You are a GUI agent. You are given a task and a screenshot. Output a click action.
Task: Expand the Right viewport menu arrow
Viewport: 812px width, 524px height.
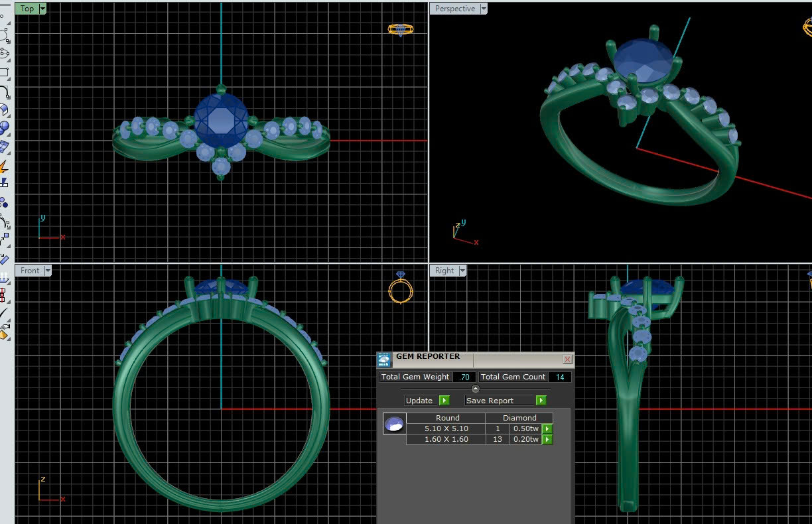point(462,271)
